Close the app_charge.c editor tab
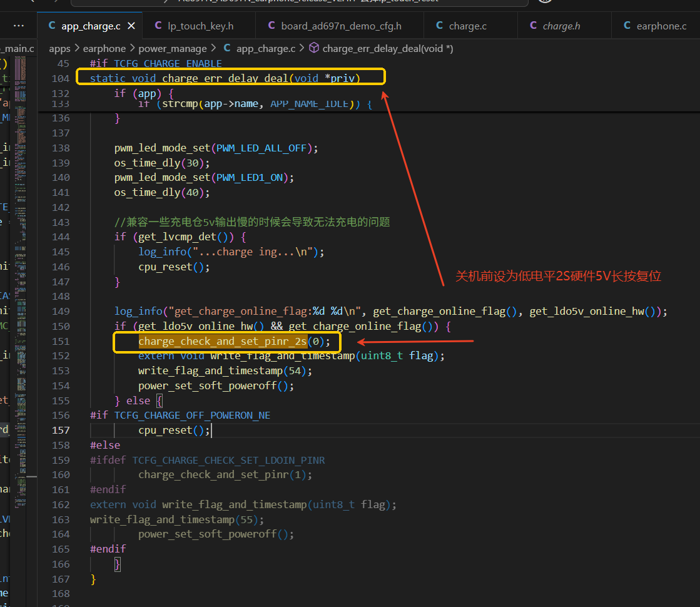This screenshot has height=607, width=700. coord(131,26)
